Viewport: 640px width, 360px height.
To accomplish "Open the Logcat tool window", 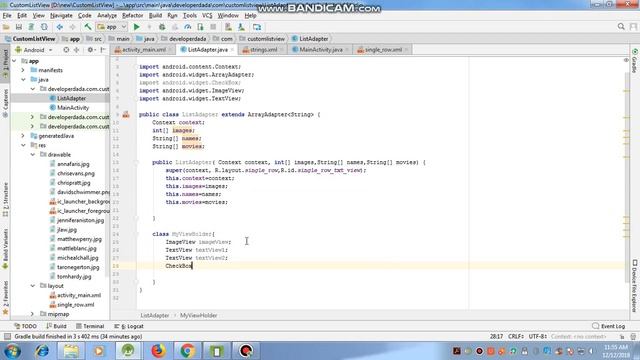I will [x=129, y=326].
